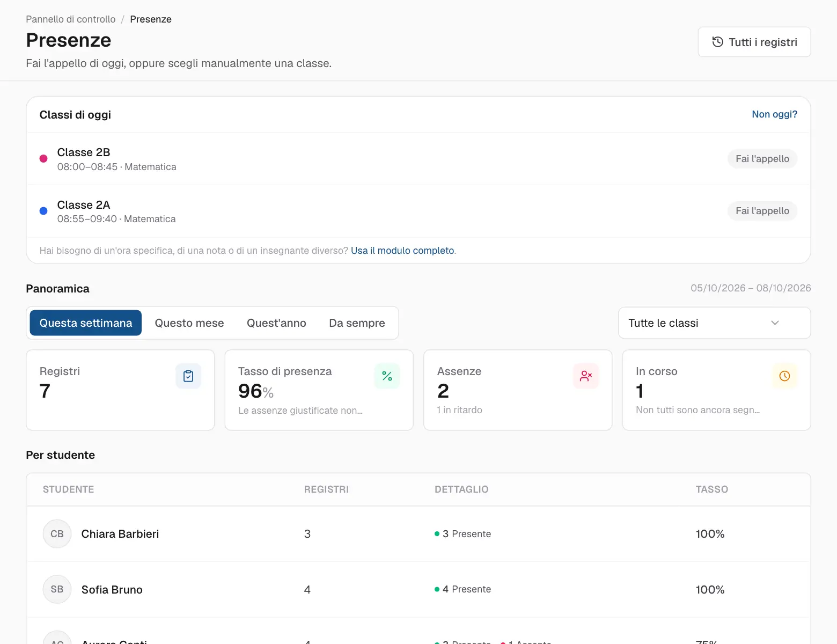Image resolution: width=837 pixels, height=644 pixels.
Task: Click the percent icon on Tasso di presenza card
Action: point(387,376)
